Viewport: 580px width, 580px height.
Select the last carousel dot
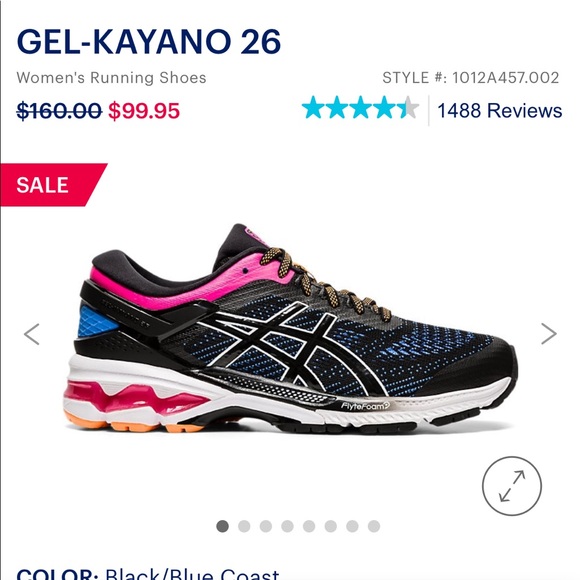coord(374,526)
